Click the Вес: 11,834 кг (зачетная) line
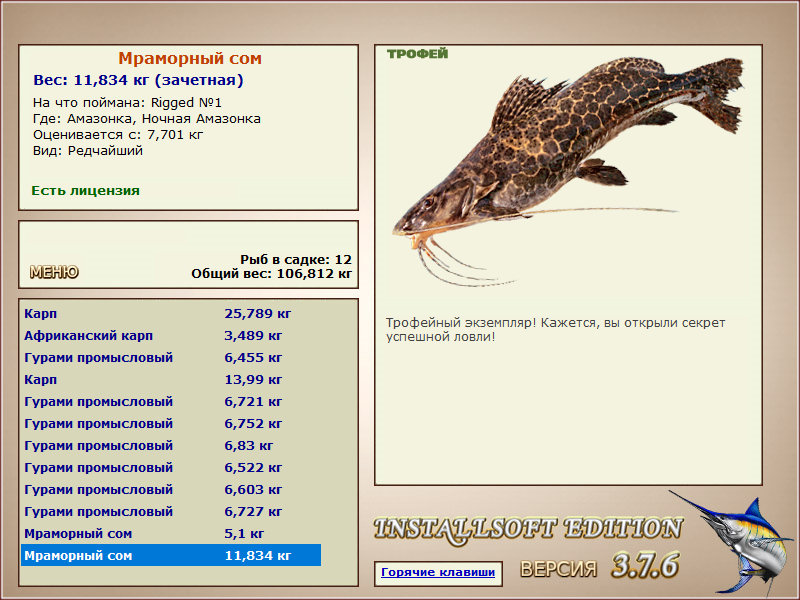This screenshot has height=600, width=800. tap(138, 80)
